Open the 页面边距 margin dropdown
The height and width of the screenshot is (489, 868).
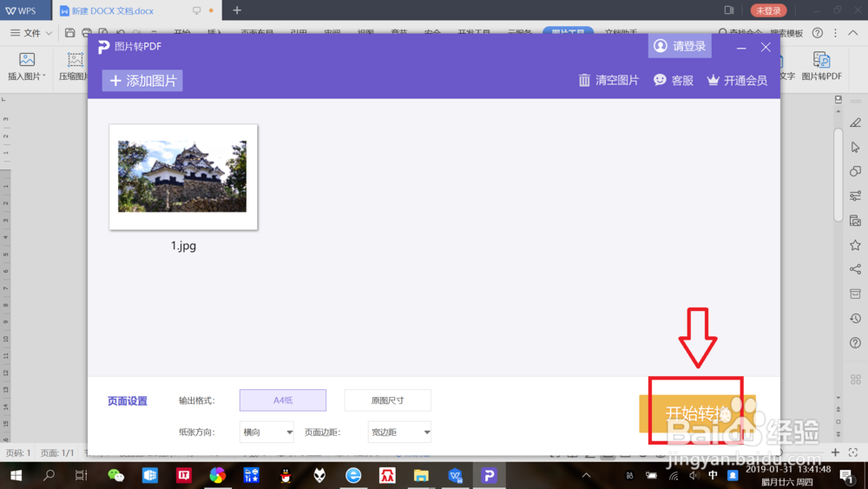[x=399, y=432]
